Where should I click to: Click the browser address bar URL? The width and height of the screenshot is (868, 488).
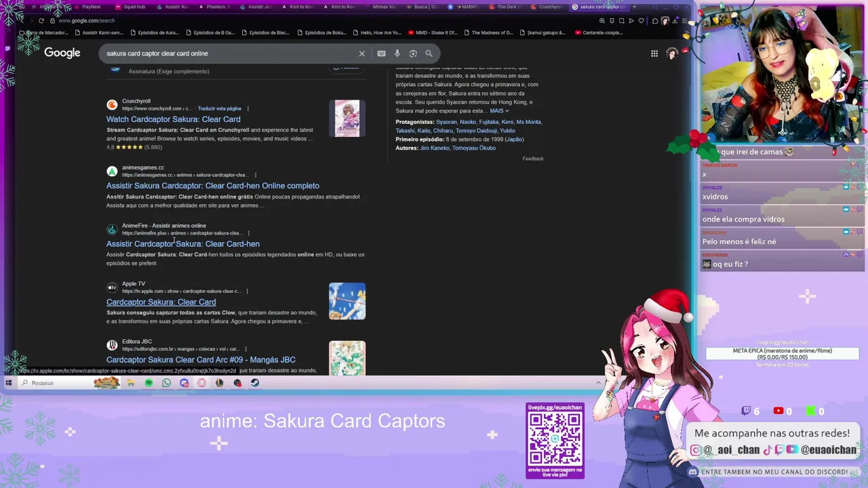(x=87, y=20)
